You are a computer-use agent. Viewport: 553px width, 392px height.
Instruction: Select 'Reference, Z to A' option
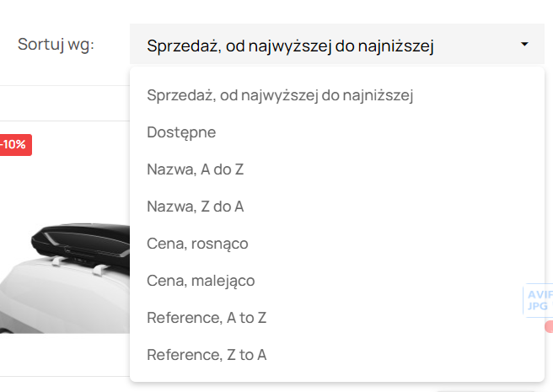(x=207, y=355)
